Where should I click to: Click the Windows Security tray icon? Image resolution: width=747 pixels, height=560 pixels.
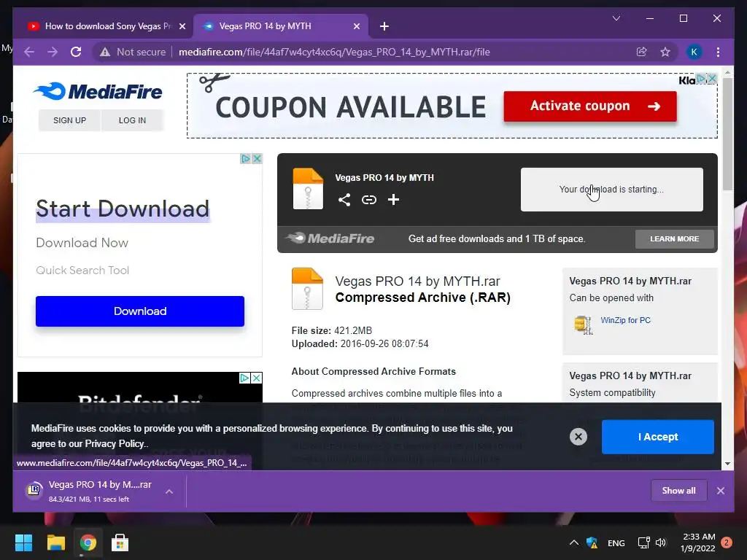coord(592,542)
